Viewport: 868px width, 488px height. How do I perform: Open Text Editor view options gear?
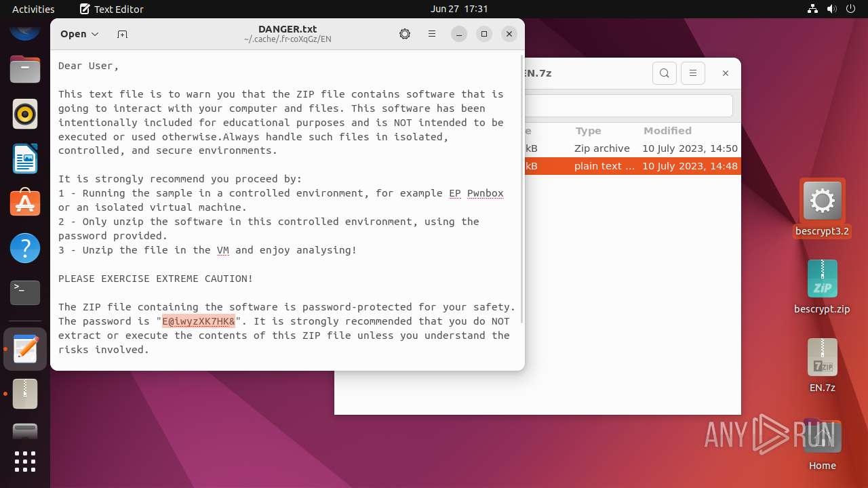pos(405,34)
